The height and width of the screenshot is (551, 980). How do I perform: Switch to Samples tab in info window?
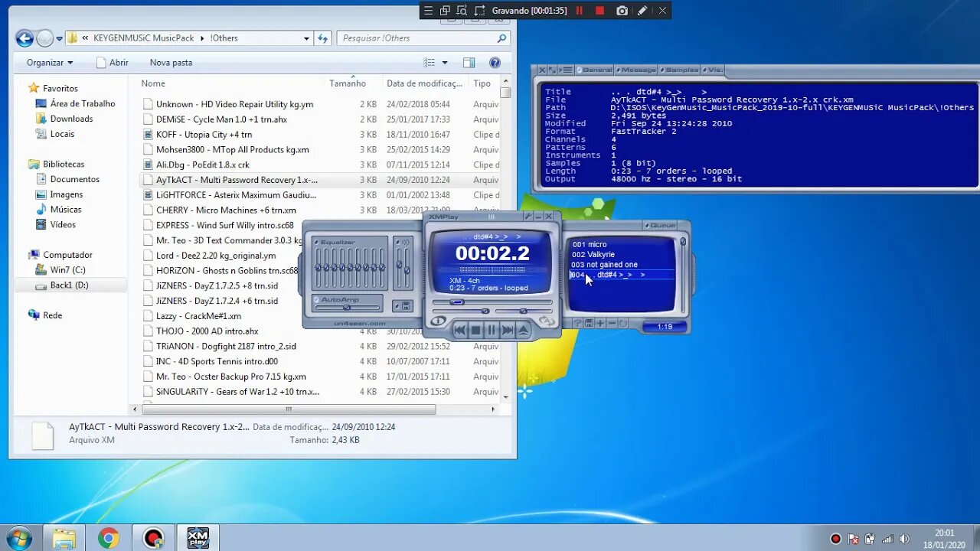tap(678, 70)
